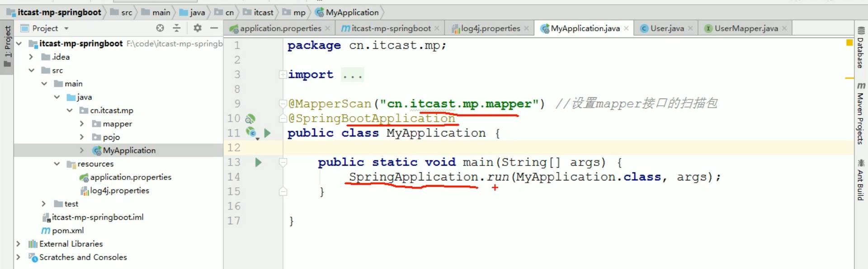
Task: Select the pojo package folder
Action: coord(106,137)
